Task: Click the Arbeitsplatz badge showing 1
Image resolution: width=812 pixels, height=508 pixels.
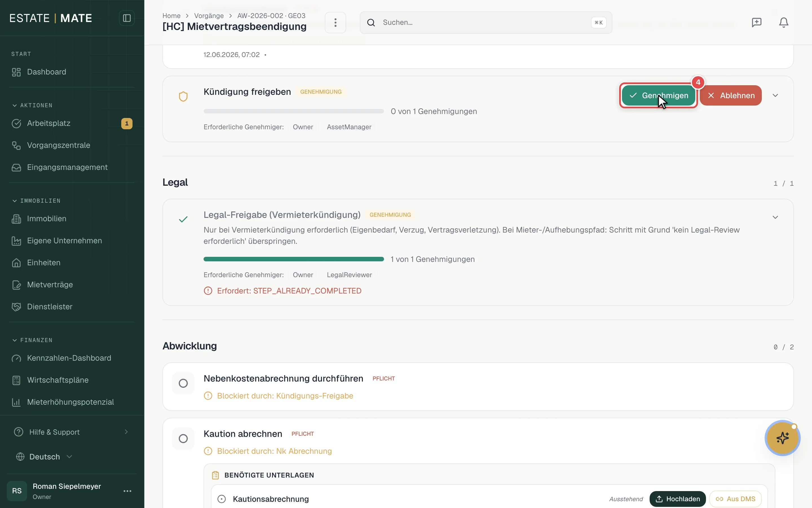Action: point(127,123)
